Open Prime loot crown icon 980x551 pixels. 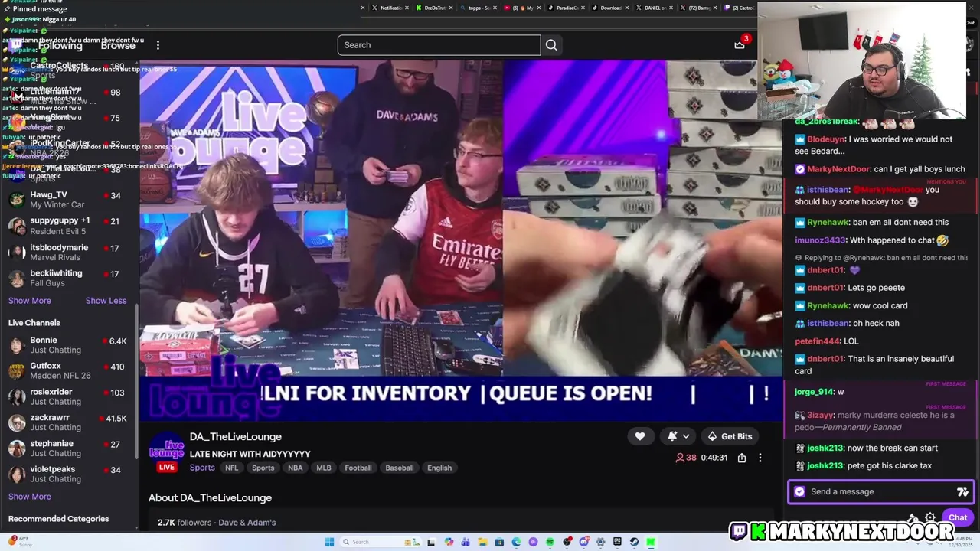[740, 45]
